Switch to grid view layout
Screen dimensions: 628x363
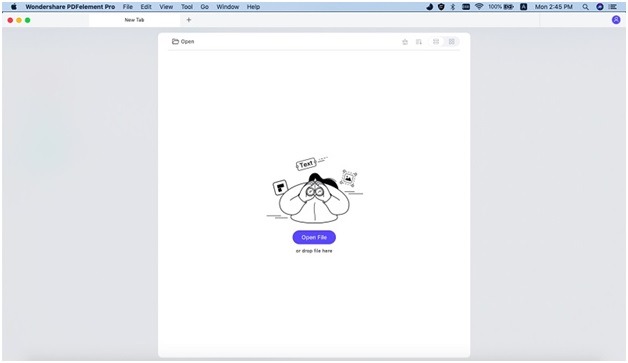451,42
